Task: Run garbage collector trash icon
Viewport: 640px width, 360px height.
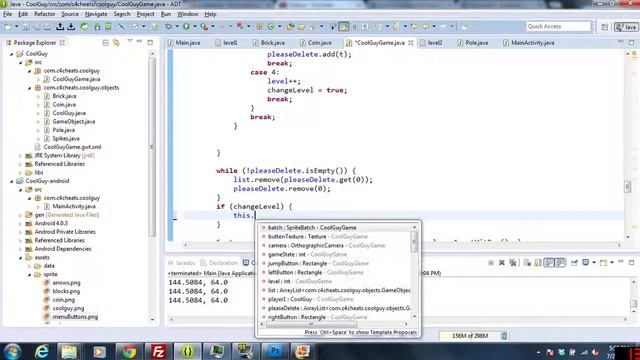Action: pos(504,336)
